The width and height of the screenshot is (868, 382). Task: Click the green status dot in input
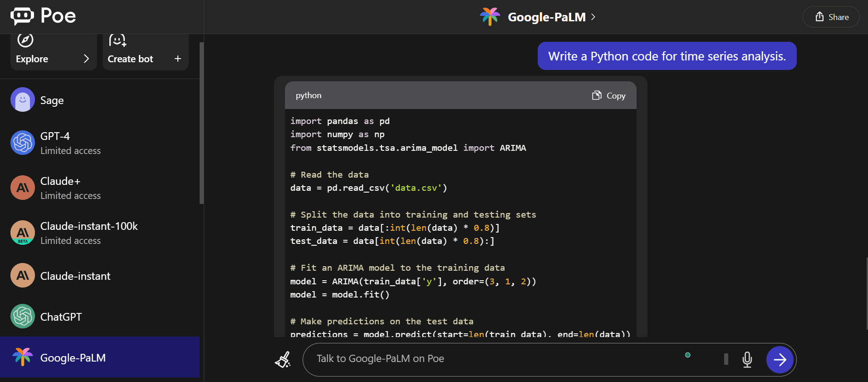point(687,355)
